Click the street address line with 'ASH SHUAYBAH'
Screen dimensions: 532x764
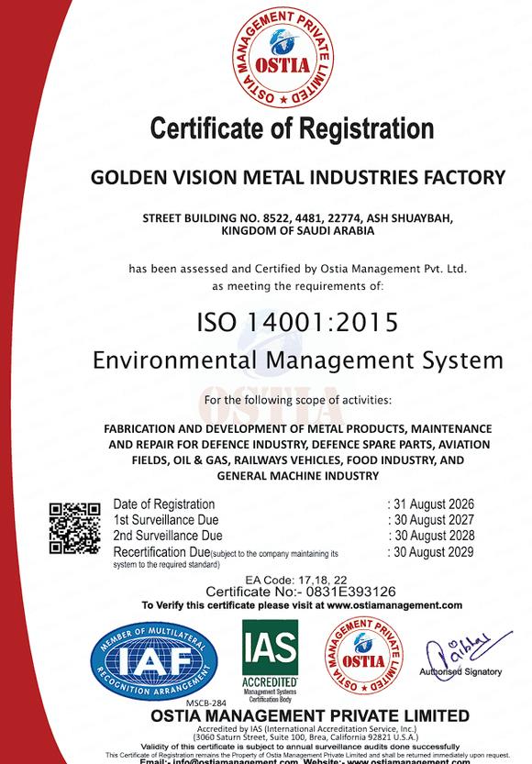(298, 217)
